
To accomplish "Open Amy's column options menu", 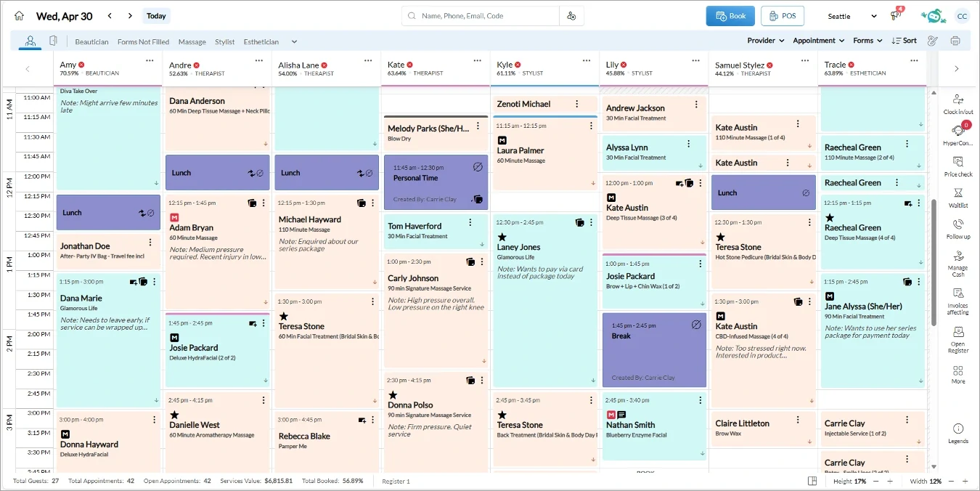I will pyautogui.click(x=150, y=61).
